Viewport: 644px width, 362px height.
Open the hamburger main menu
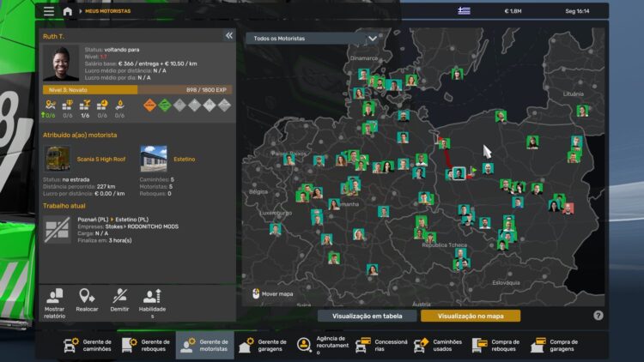49,11
